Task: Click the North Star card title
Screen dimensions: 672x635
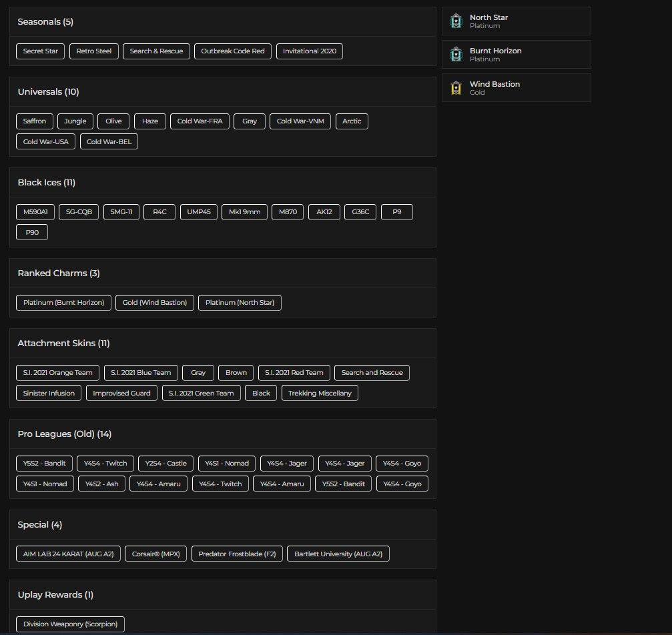Action: pyautogui.click(x=488, y=17)
